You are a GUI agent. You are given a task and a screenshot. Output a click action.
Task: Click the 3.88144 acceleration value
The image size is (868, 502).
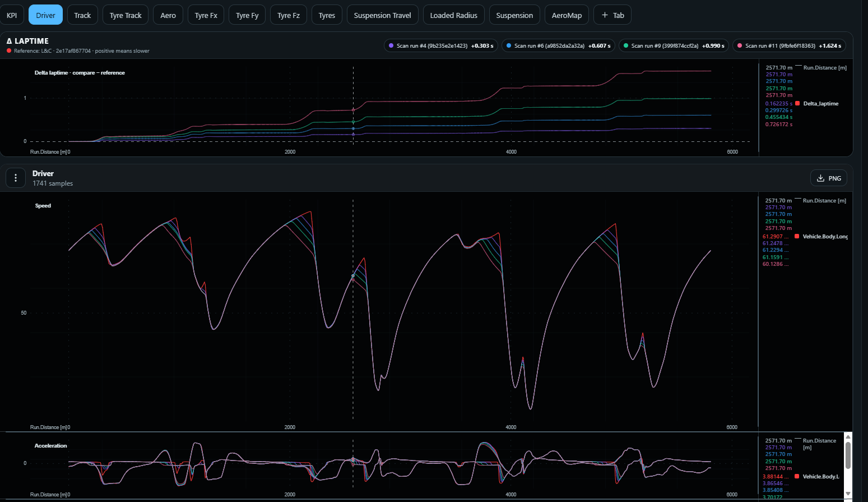point(776,477)
